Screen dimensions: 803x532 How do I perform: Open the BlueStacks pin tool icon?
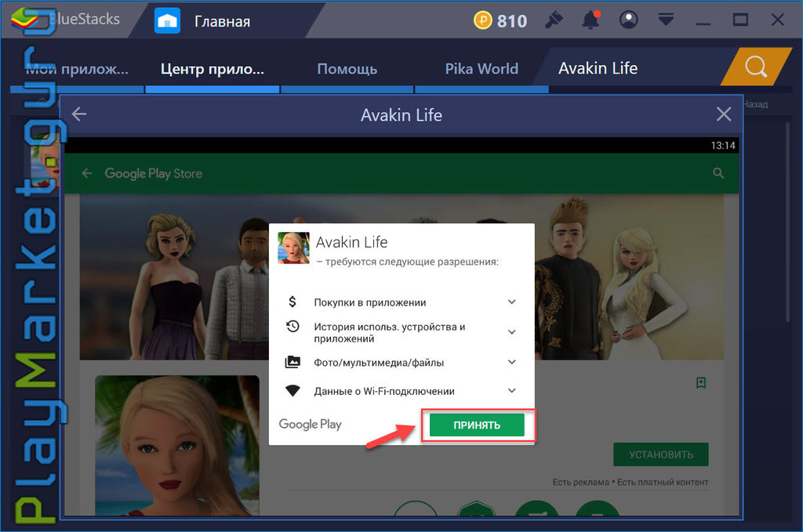tap(554, 20)
